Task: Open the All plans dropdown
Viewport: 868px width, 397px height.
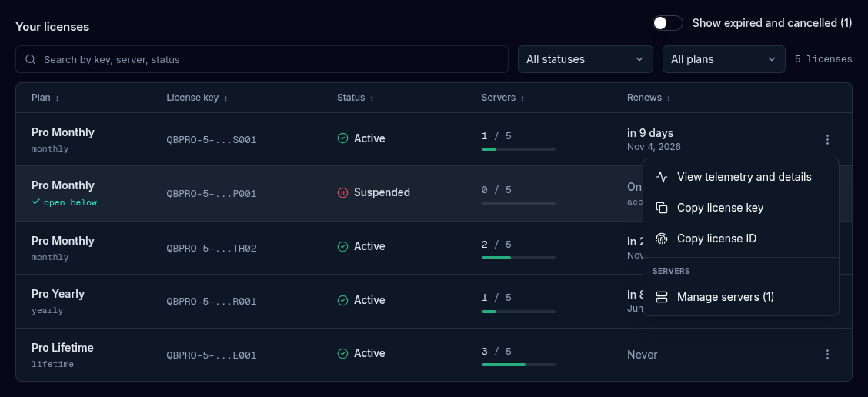Action: click(x=723, y=59)
